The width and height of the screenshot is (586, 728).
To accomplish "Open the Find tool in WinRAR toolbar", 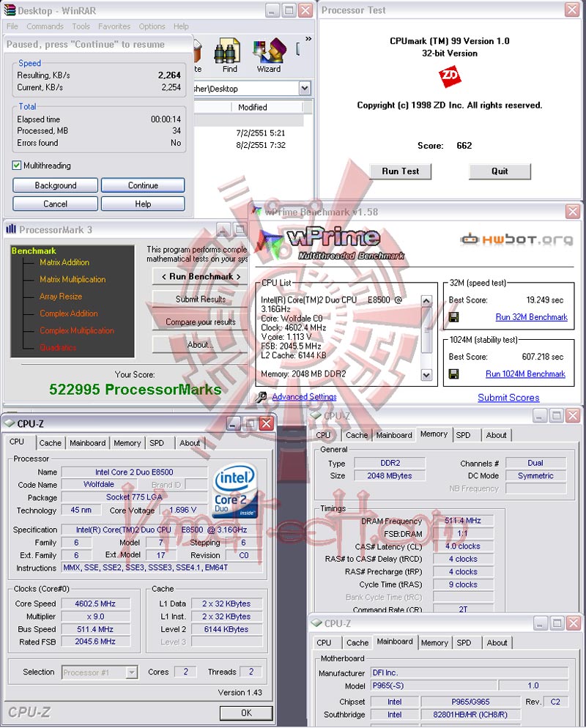I will point(228,55).
